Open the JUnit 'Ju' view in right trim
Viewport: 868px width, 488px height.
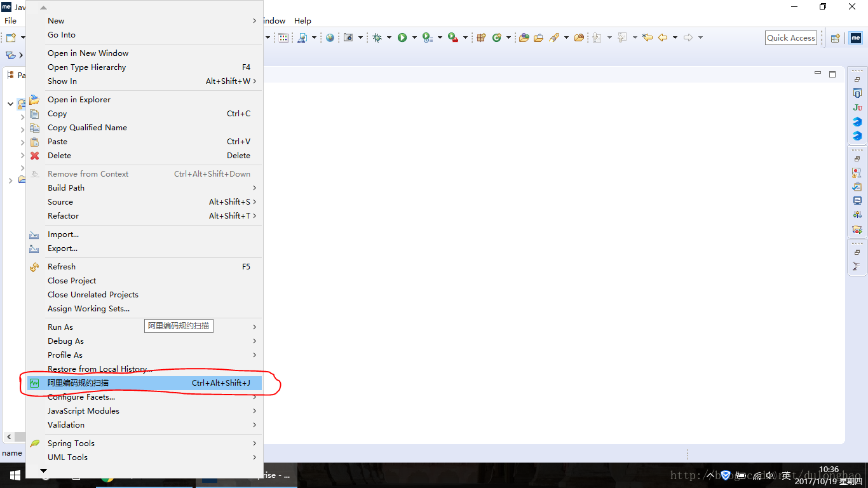pyautogui.click(x=857, y=107)
